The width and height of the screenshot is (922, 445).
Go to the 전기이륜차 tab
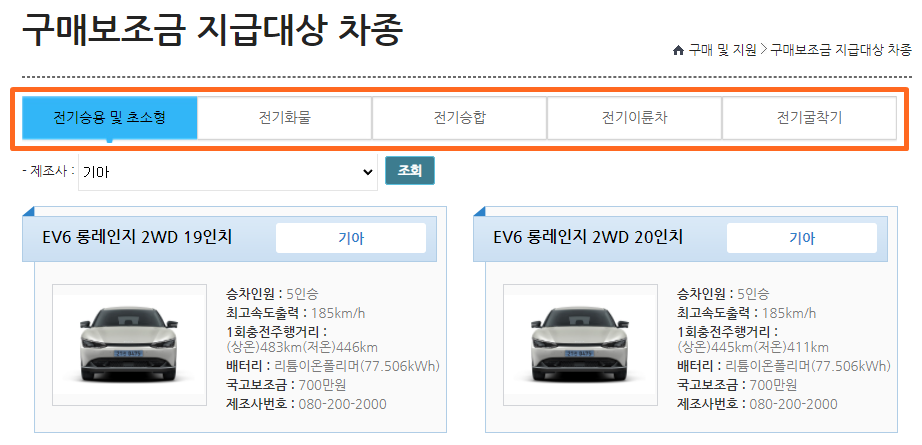coord(634,118)
